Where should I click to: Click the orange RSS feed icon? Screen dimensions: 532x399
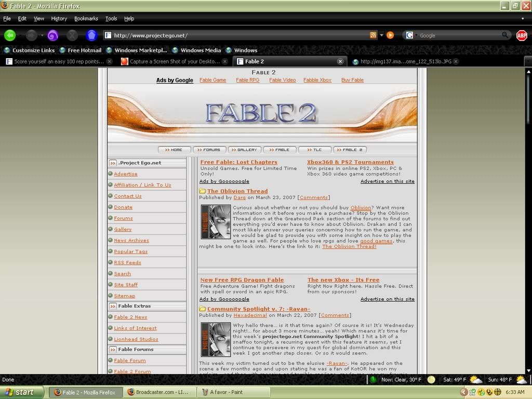[373, 35]
